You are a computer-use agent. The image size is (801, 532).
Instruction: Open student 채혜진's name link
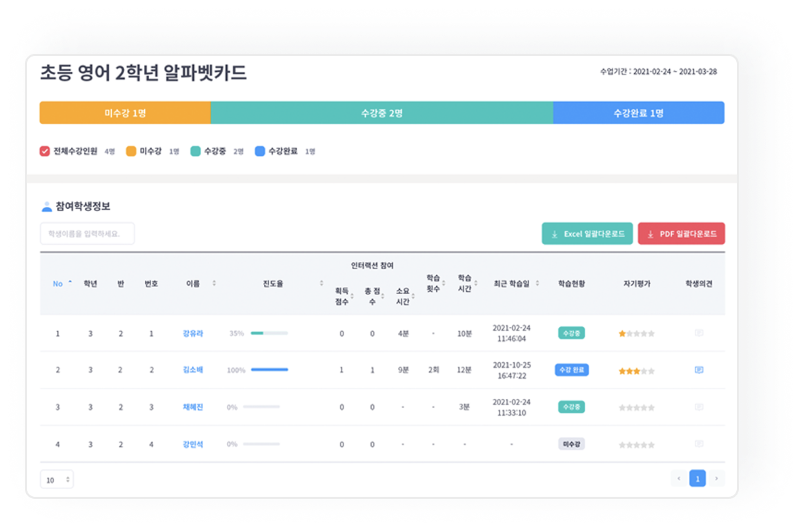pos(192,407)
